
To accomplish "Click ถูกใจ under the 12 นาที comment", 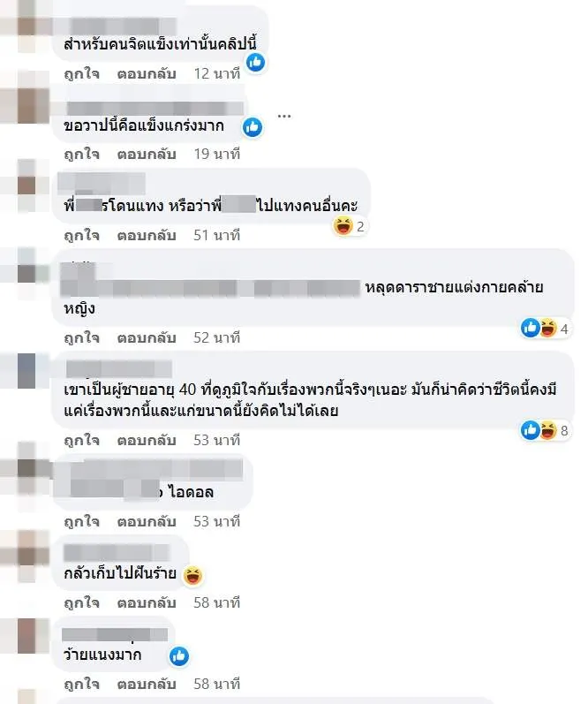I will pos(81,73).
